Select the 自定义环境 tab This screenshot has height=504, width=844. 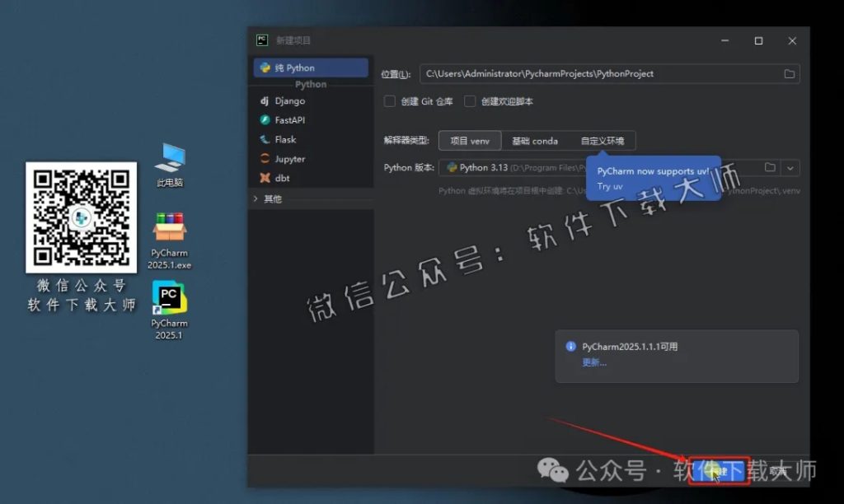[604, 140]
